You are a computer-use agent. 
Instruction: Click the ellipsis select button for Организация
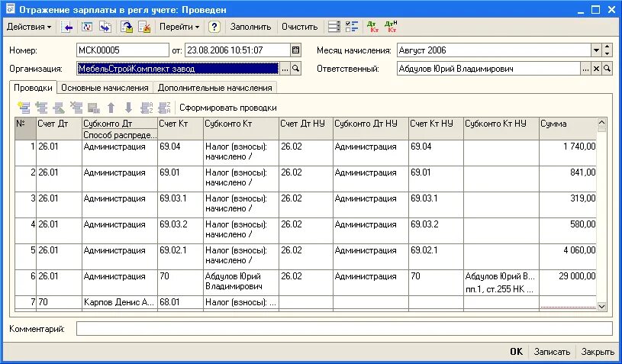pyautogui.click(x=285, y=69)
